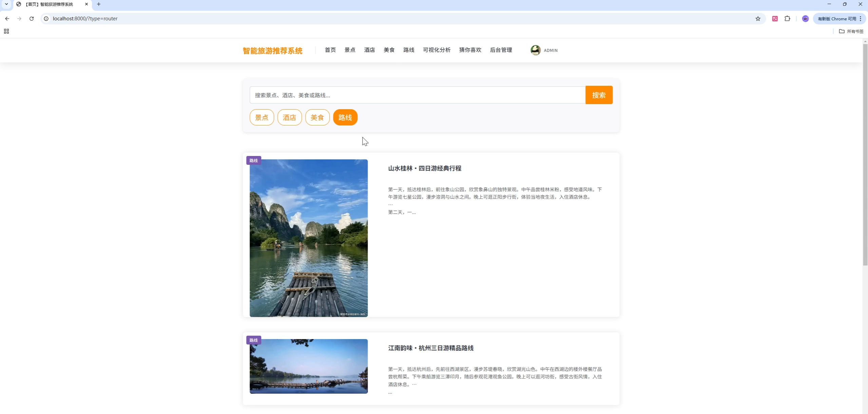Open 后台管理 navigation item

tap(501, 50)
